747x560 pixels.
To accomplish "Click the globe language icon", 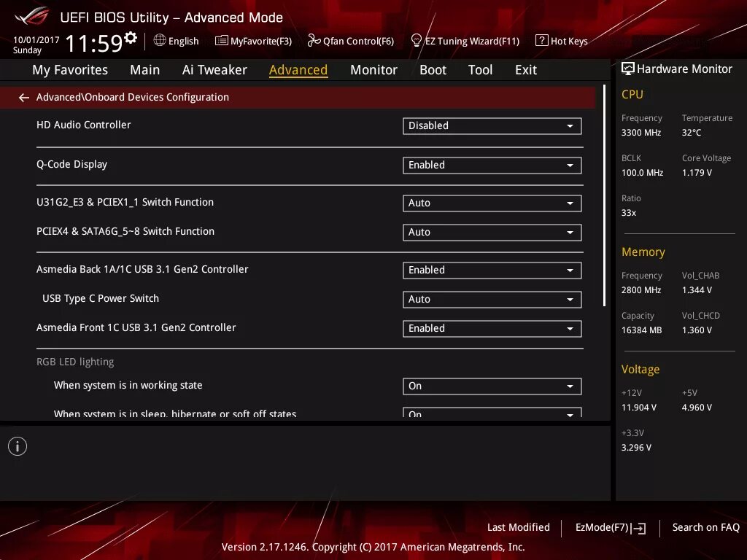I will pos(160,41).
